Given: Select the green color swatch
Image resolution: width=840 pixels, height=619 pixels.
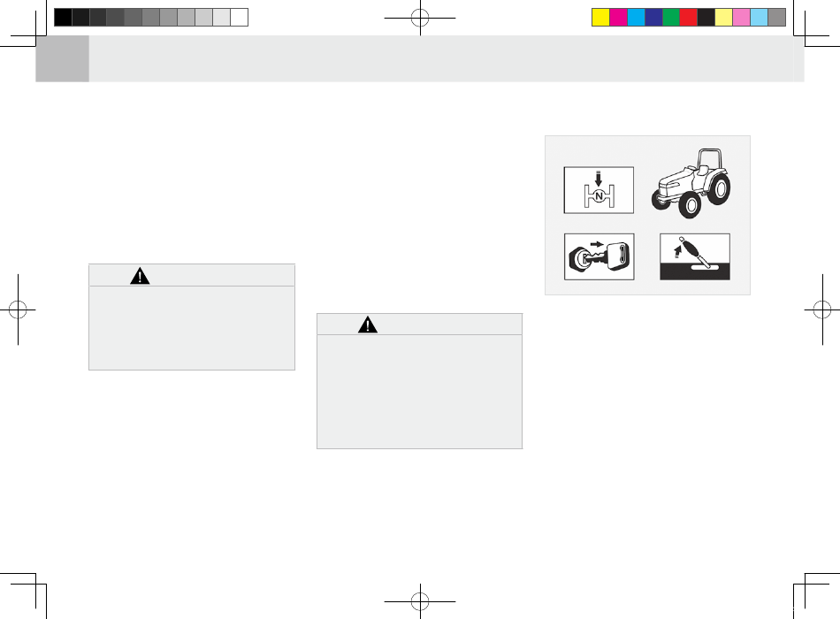Looking at the screenshot, I should click(x=671, y=17).
